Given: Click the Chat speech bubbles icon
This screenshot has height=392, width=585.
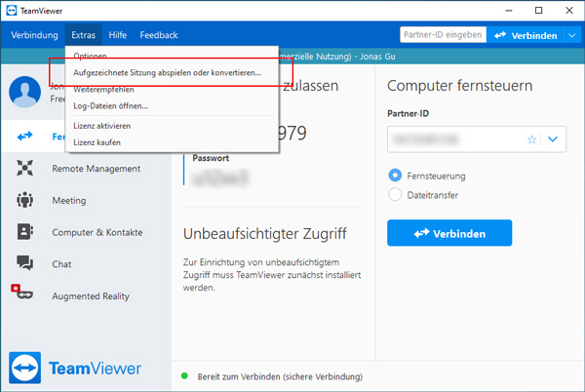Looking at the screenshot, I should pyautogui.click(x=24, y=263).
